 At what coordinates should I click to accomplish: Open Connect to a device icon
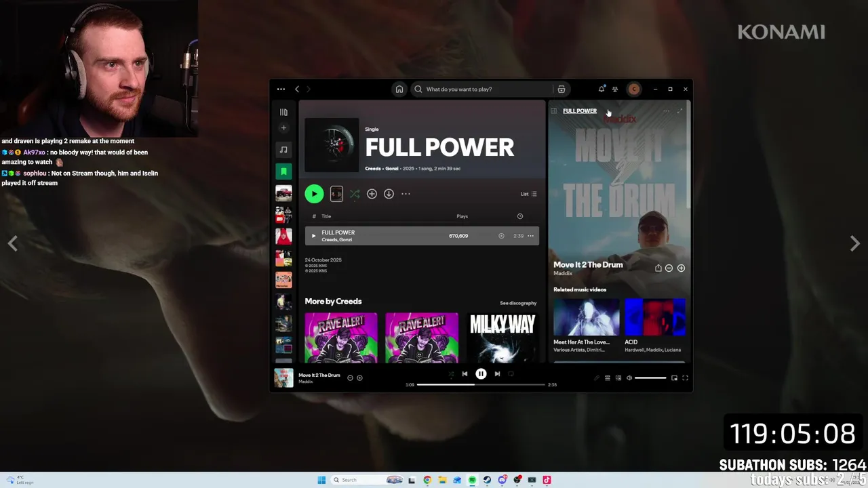(618, 378)
